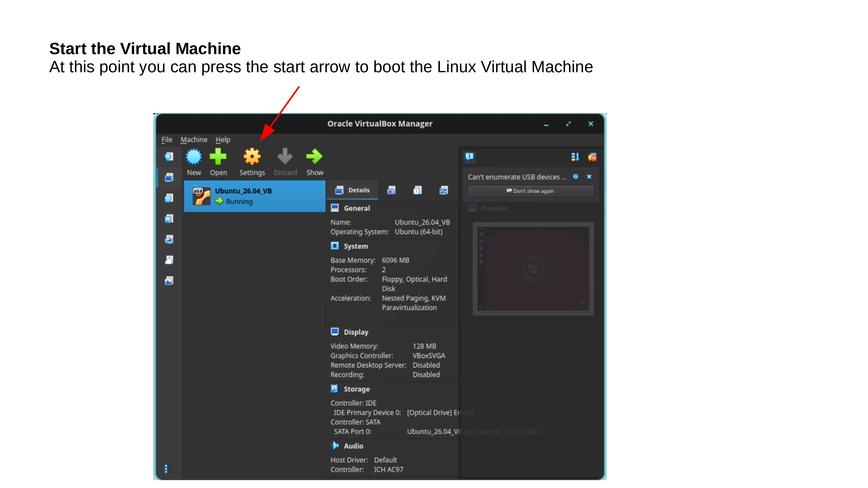Click the Host Driver value 'Default'
This screenshot has width=868, height=488.
pos(385,460)
